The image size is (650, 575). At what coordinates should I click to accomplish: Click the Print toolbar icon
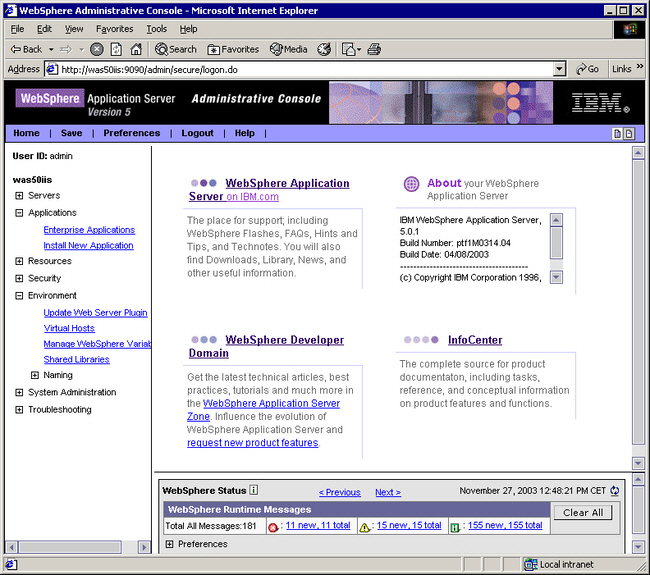374,49
